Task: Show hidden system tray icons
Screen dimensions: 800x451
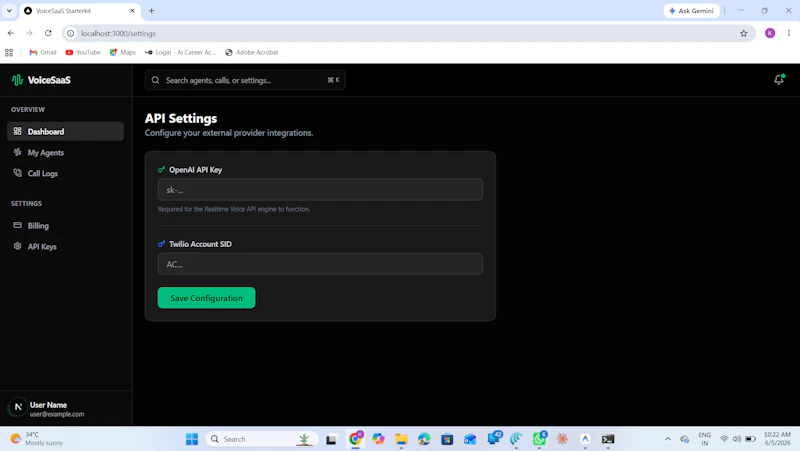Action: pyautogui.click(x=667, y=439)
